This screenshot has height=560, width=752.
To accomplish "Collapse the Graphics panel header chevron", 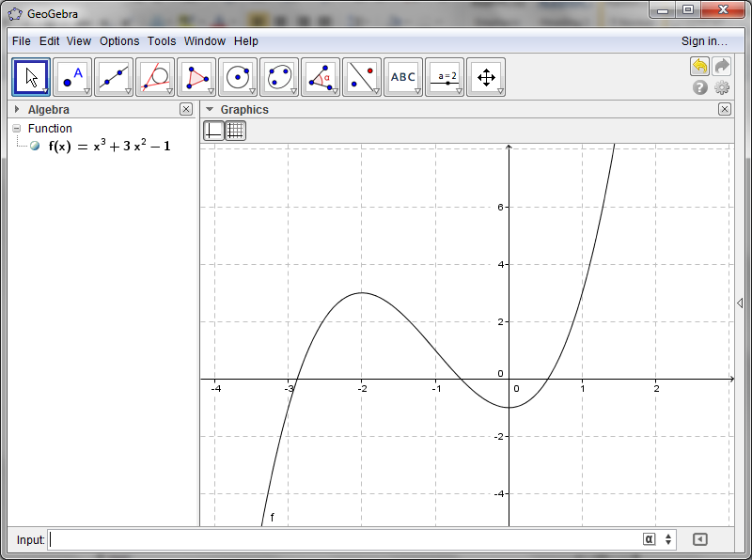I will 210,109.
